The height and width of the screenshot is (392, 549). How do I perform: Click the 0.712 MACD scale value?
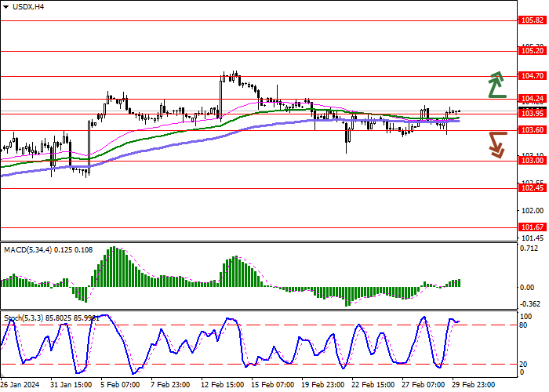[x=529, y=249]
